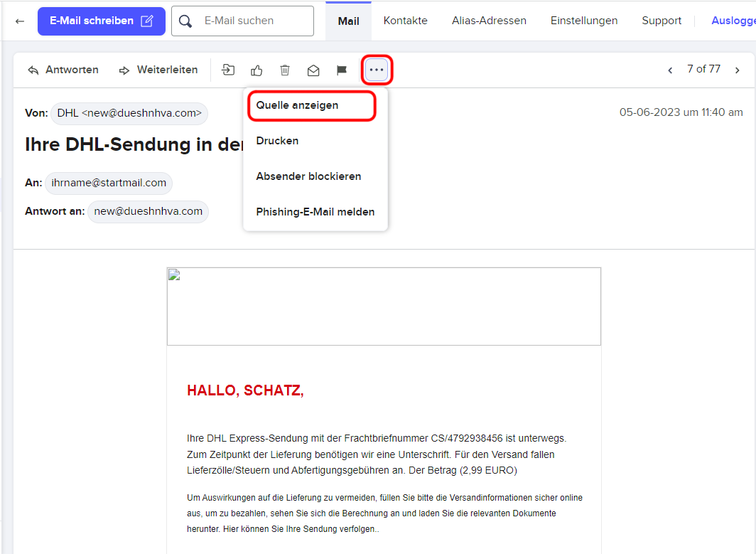Click the magnifier search icon

pos(185,21)
